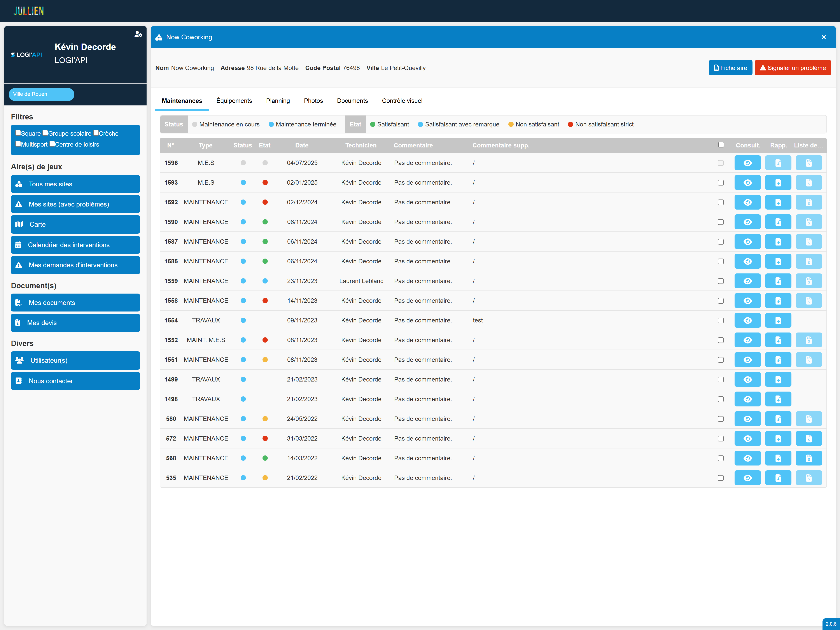Open the Contrôle visuel tab

(x=402, y=101)
